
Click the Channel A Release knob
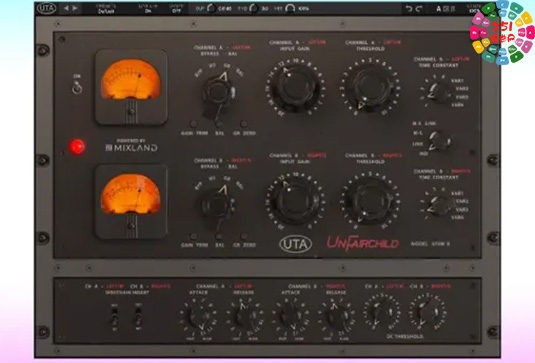point(245,317)
